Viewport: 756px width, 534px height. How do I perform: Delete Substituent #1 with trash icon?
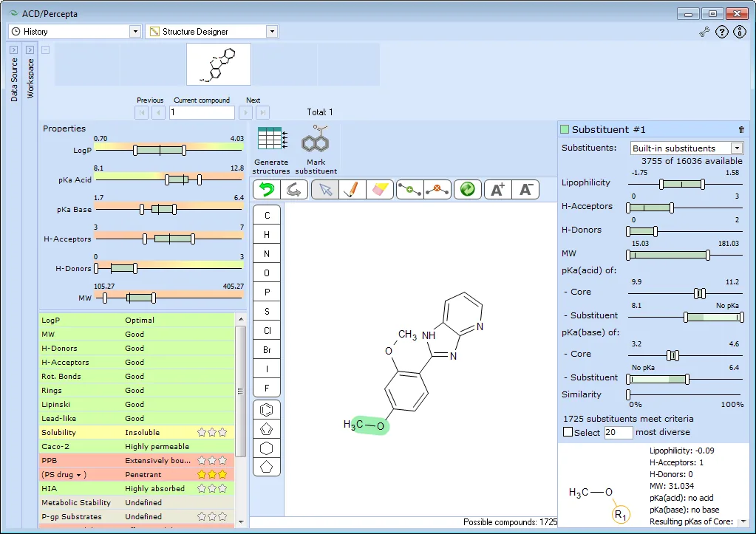tap(741, 130)
